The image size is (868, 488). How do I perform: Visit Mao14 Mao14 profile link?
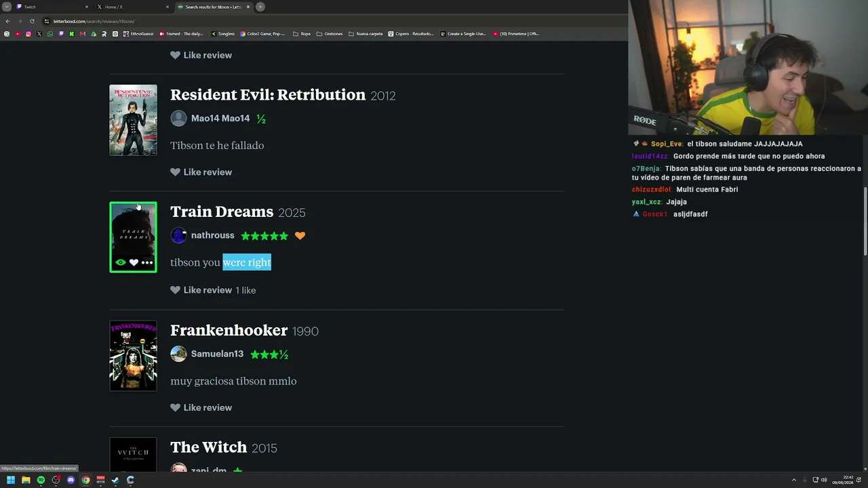coord(220,119)
